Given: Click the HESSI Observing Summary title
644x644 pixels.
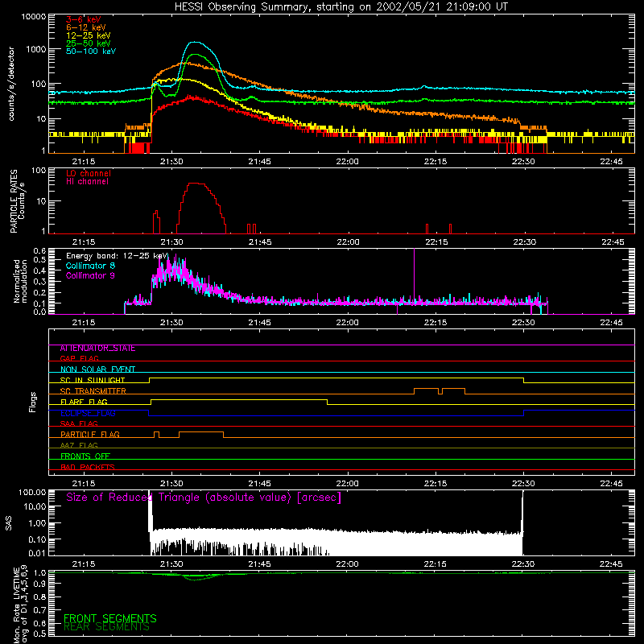Looking at the screenshot, I should pyautogui.click(x=341, y=7).
